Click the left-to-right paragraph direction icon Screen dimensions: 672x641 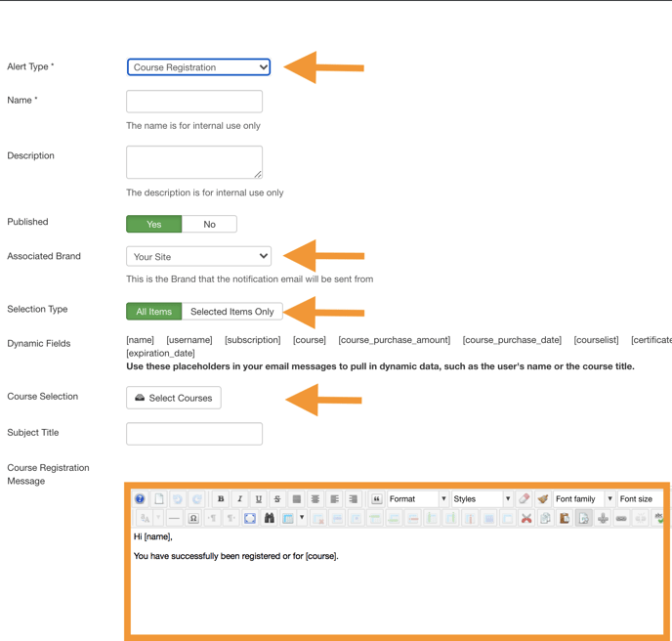pos(212,519)
